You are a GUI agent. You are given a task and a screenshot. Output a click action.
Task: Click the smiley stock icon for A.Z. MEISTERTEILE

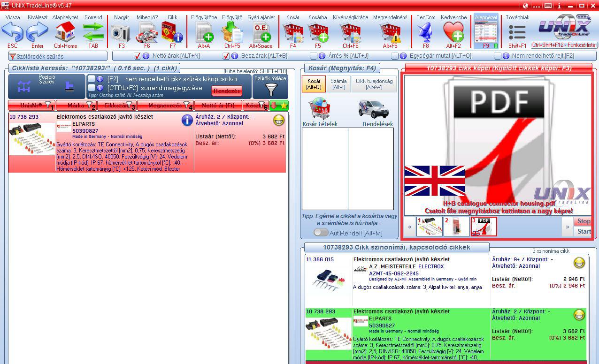(579, 263)
